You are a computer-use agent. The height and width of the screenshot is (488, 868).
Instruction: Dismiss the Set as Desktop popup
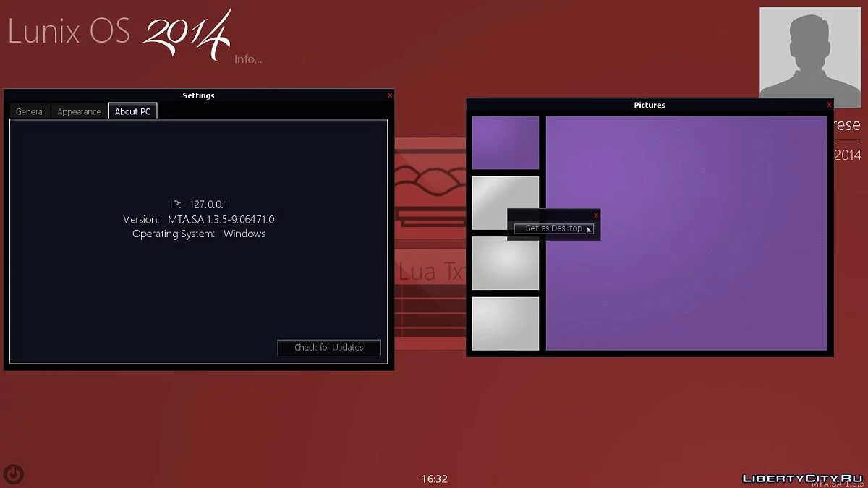pos(596,215)
